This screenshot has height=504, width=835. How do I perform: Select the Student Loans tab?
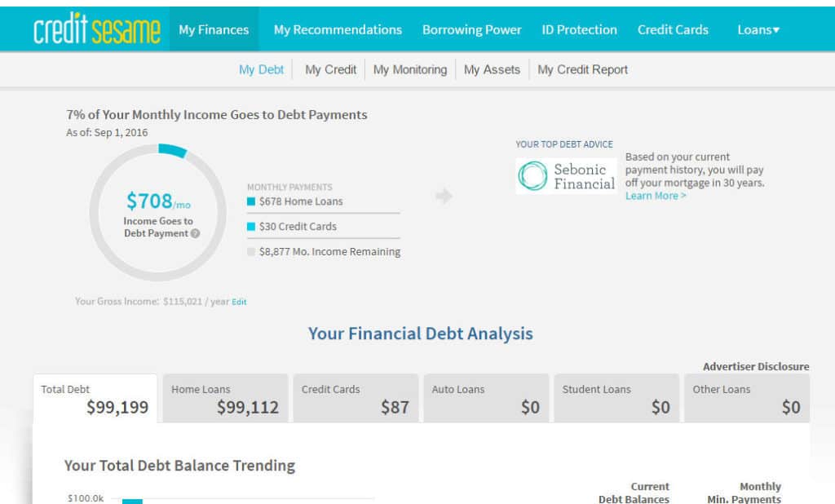pyautogui.click(x=616, y=399)
